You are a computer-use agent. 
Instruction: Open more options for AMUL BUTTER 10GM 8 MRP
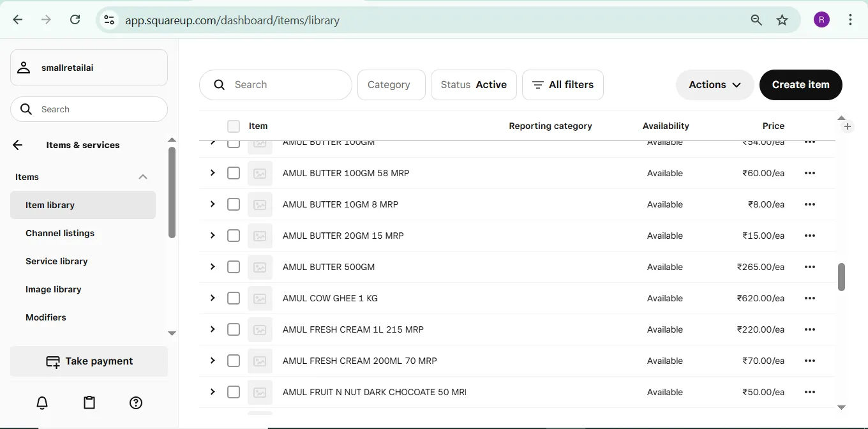tap(810, 204)
